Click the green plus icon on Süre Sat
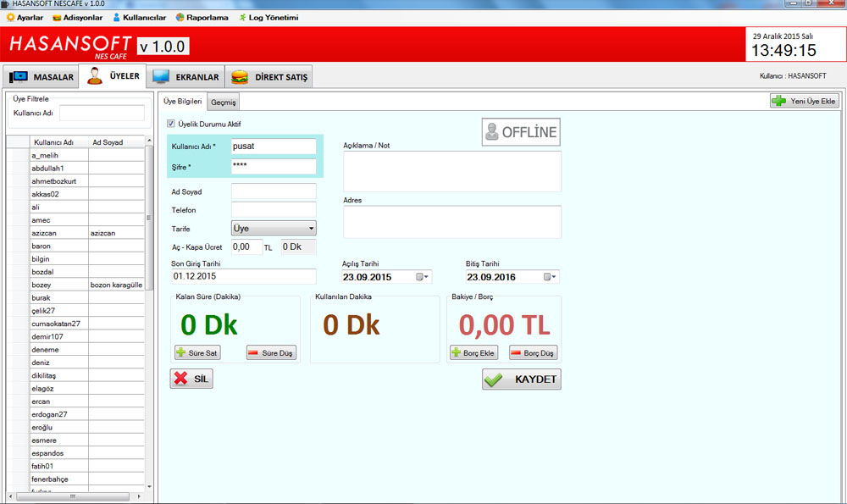The width and height of the screenshot is (847, 504). click(181, 352)
